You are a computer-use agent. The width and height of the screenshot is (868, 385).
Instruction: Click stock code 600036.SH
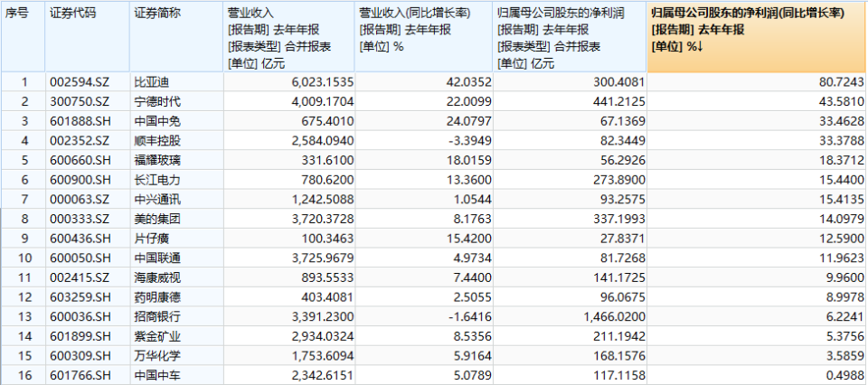pos(80,316)
